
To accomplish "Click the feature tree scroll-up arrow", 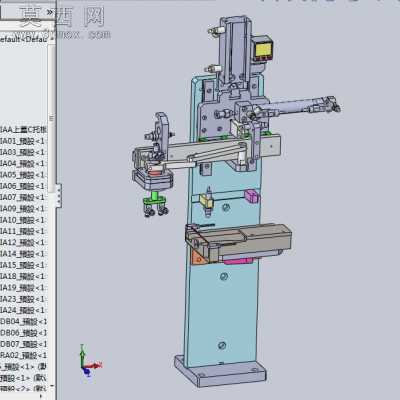I will pos(52,39).
